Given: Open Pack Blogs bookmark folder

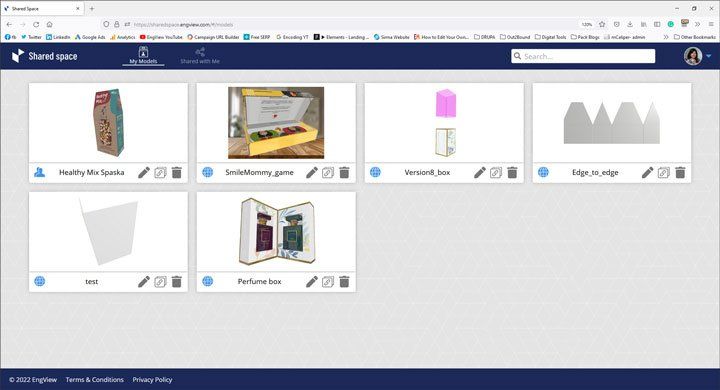Looking at the screenshot, I should [585, 37].
